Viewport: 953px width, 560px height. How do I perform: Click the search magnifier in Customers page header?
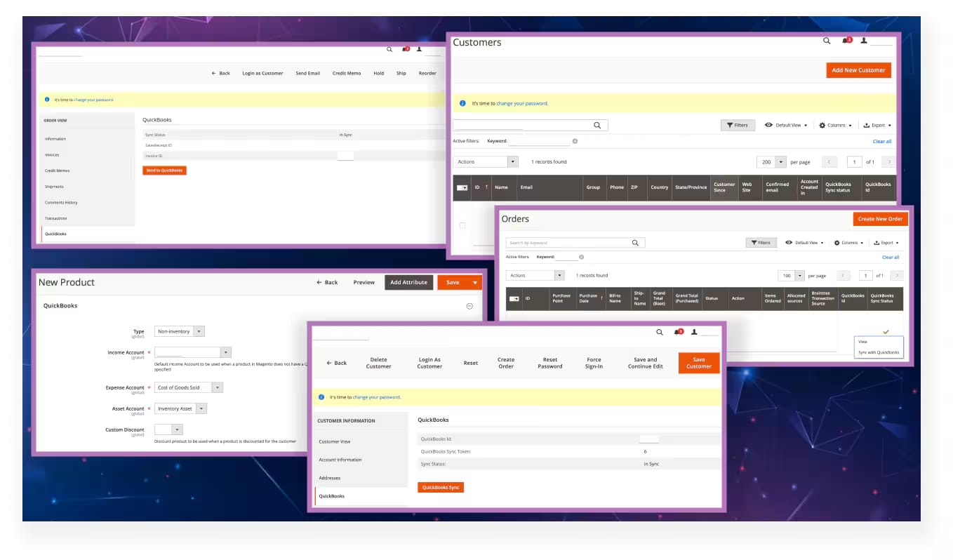[x=827, y=41]
